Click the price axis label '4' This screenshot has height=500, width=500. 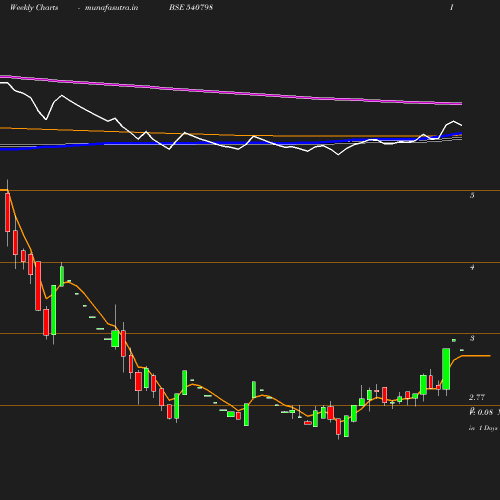[x=472, y=267]
